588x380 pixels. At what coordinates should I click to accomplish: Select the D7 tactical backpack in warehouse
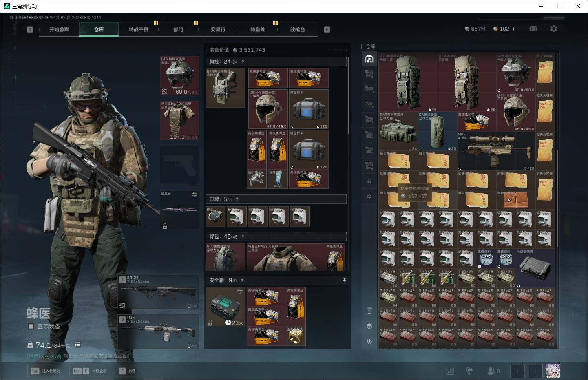point(467,83)
